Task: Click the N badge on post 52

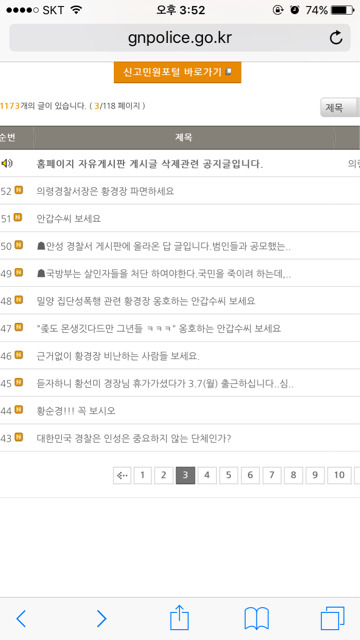Action: pyautogui.click(x=18, y=190)
